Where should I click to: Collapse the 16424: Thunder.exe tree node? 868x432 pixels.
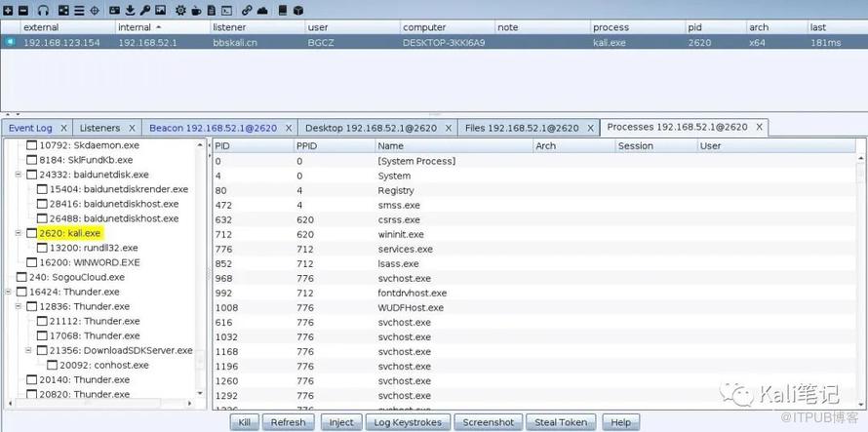(8, 292)
